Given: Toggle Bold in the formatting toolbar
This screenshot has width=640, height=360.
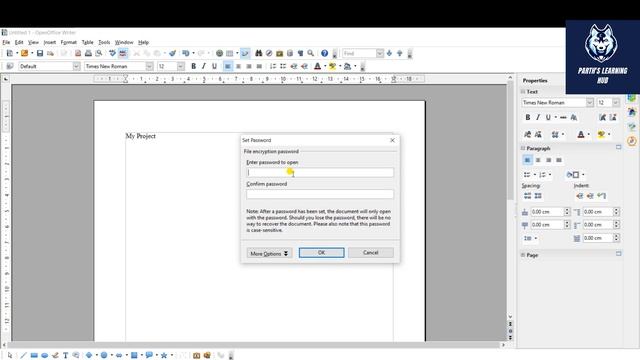Looking at the screenshot, I should pyautogui.click(x=193, y=66).
